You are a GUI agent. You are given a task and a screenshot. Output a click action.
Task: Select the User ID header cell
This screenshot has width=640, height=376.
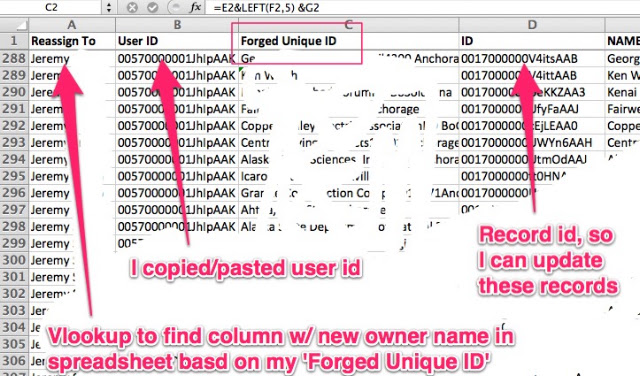point(177,41)
